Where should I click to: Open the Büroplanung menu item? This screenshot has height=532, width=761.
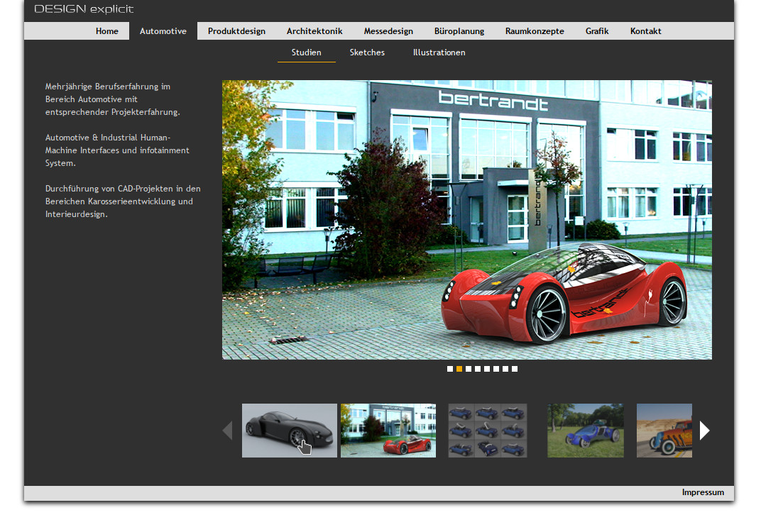tap(459, 31)
